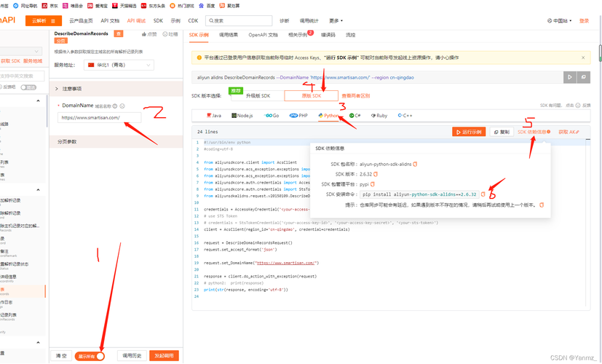The image size is (602, 364).
Task: Click the DomainName input field
Action: click(100, 117)
